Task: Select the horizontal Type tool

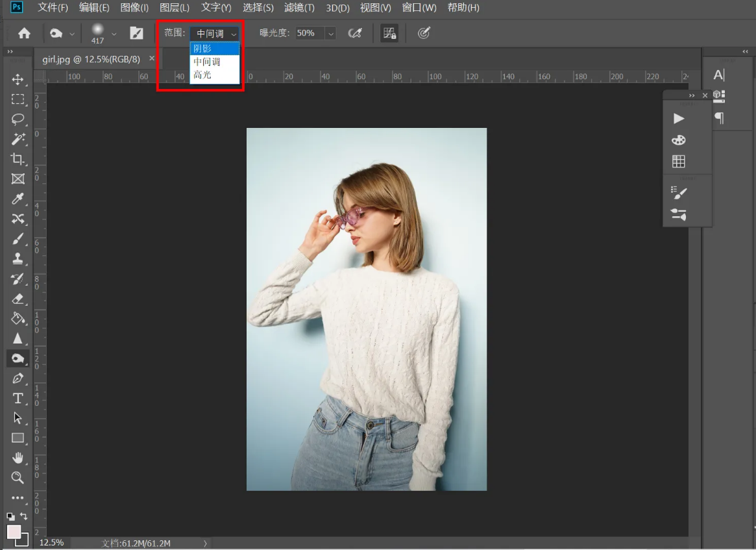Action: (18, 398)
